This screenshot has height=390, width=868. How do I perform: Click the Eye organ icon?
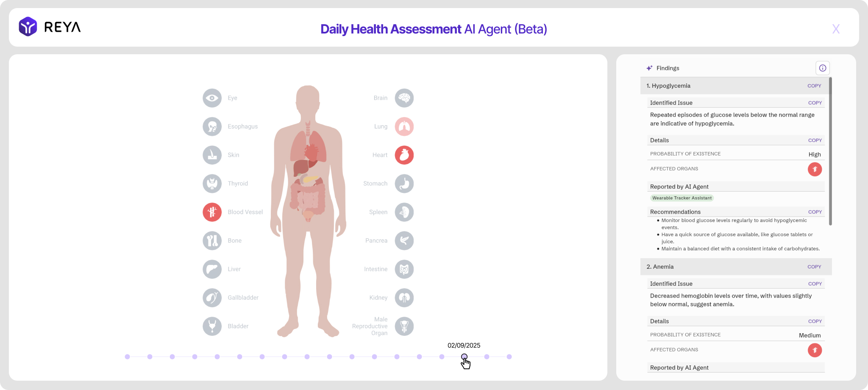pos(212,98)
